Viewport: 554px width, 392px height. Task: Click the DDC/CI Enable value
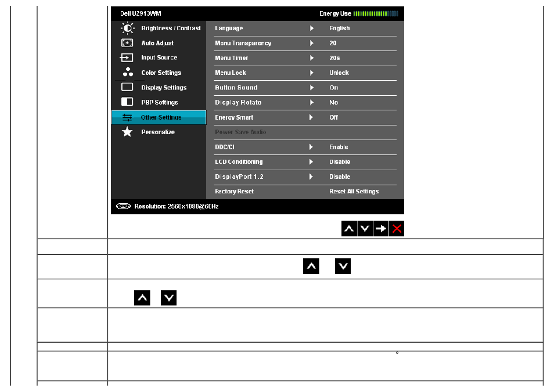point(339,147)
